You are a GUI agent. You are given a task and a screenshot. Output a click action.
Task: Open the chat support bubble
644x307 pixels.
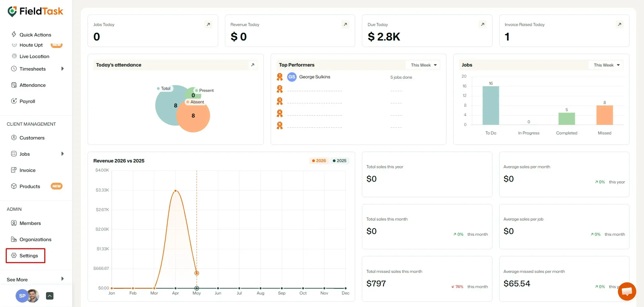(x=627, y=291)
